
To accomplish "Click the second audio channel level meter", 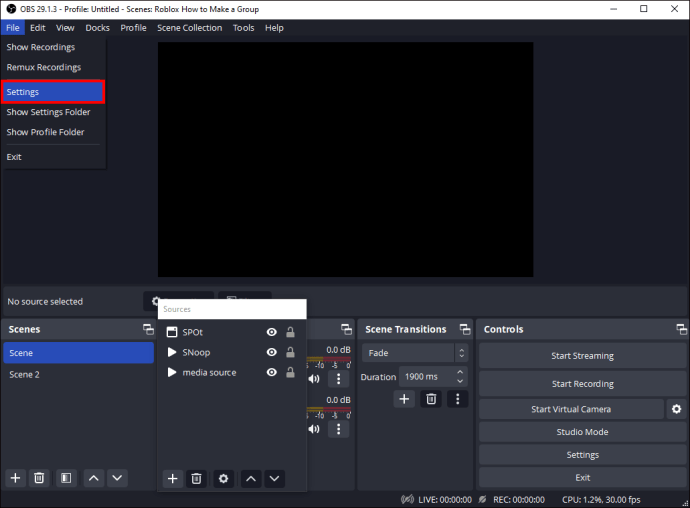I will coord(329,409).
